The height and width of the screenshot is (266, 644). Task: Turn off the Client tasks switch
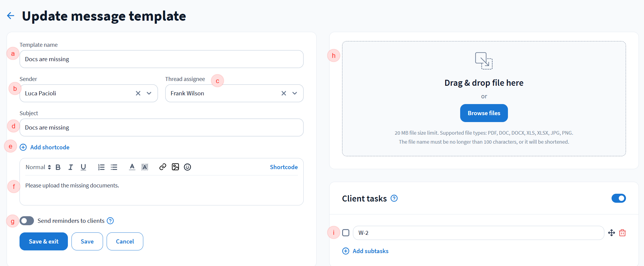tap(618, 198)
